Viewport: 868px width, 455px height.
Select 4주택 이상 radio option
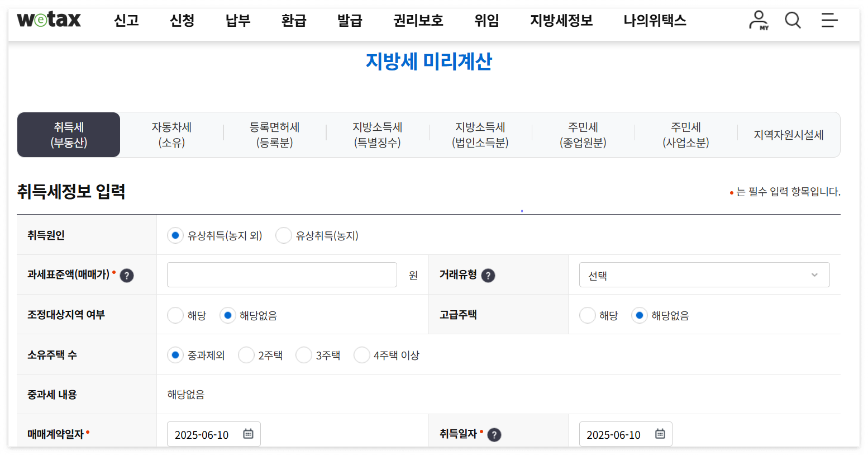362,355
